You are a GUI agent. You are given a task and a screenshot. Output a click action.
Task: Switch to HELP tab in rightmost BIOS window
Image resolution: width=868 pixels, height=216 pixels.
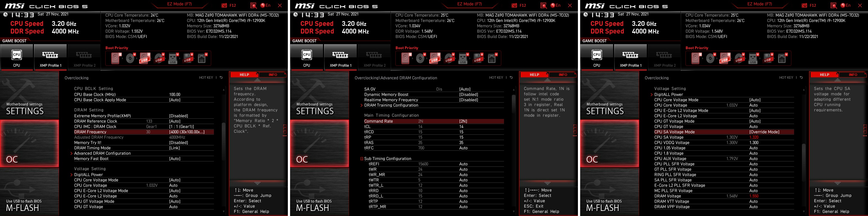tap(824, 75)
